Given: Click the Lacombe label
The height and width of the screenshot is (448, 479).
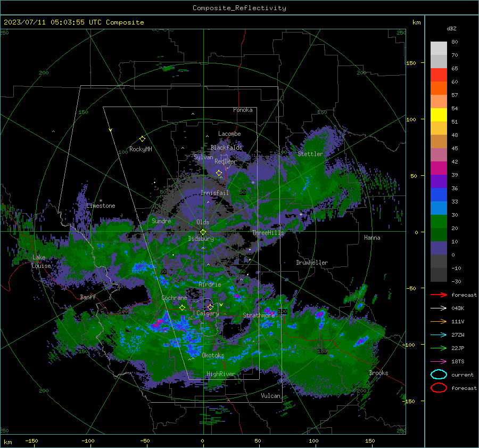Looking at the screenshot, I should pos(229,134).
